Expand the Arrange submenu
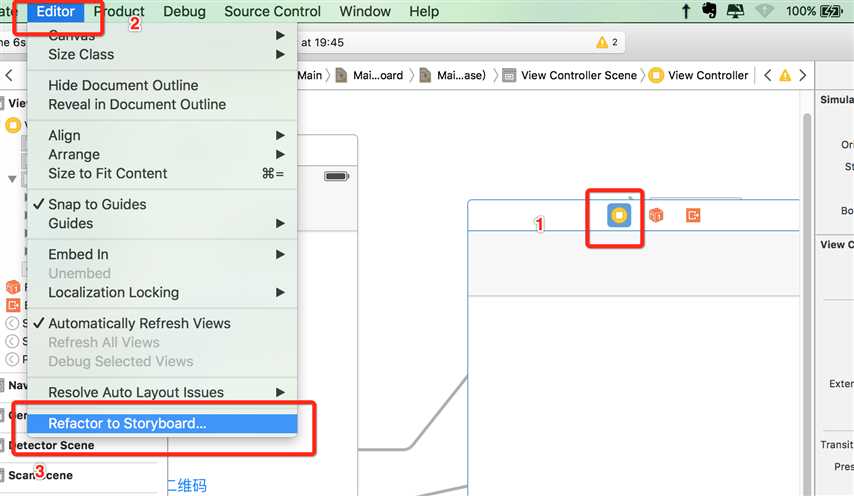This screenshot has width=854, height=496. tap(162, 155)
